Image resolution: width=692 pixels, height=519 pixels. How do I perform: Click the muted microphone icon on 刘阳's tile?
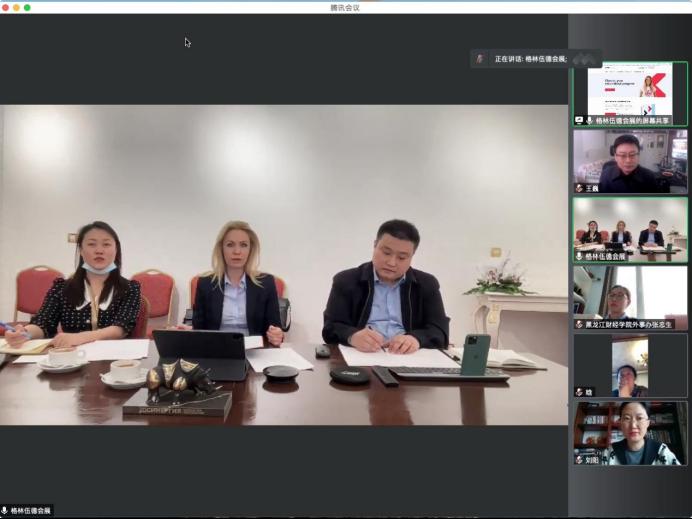[579, 460]
